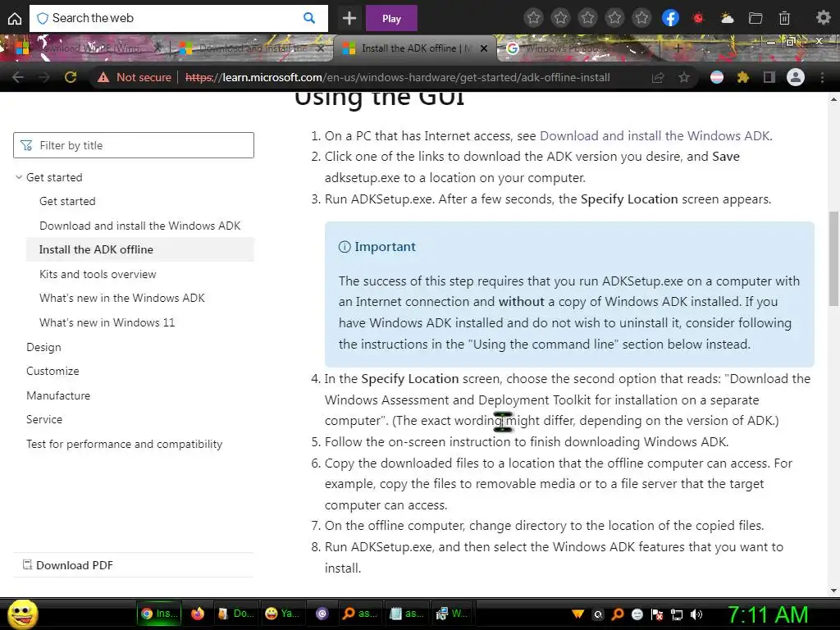Click the Filter by title field
Viewport: 840px width, 630px height.
(x=134, y=145)
